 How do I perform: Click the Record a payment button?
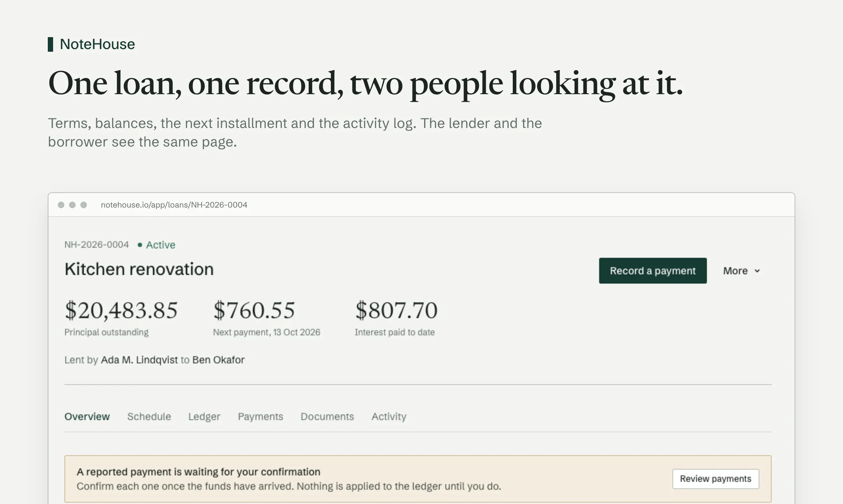click(652, 271)
